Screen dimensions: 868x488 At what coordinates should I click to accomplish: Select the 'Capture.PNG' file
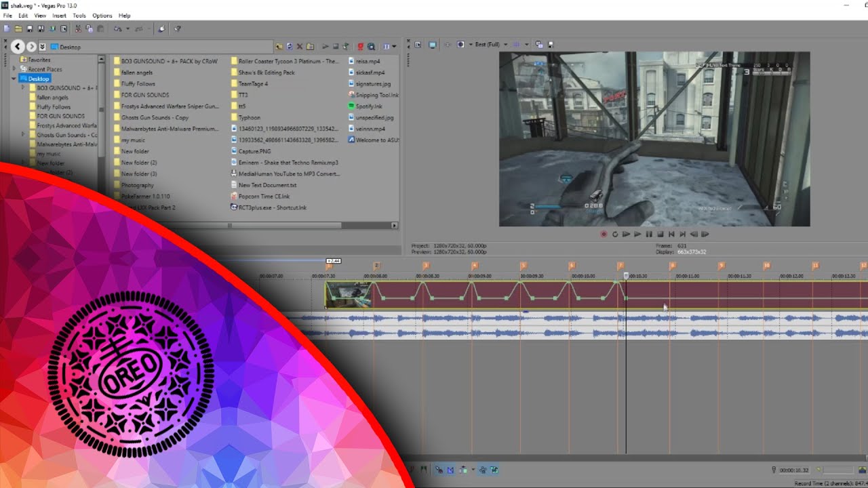[251, 151]
